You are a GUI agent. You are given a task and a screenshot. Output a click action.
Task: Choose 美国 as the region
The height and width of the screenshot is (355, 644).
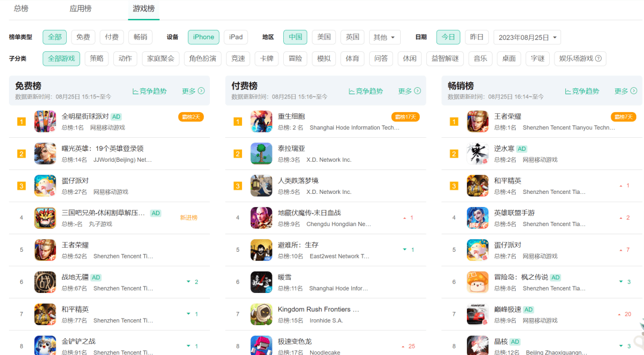tap(324, 37)
